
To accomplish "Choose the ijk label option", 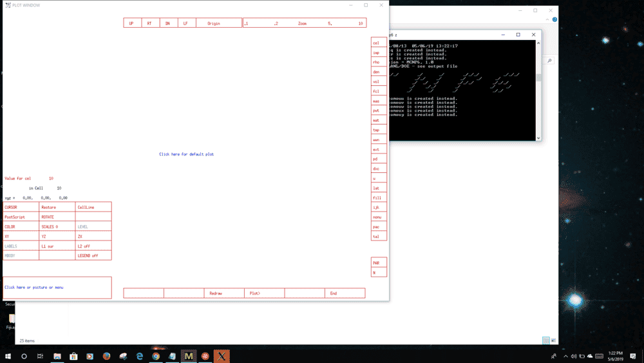I will tap(379, 208).
